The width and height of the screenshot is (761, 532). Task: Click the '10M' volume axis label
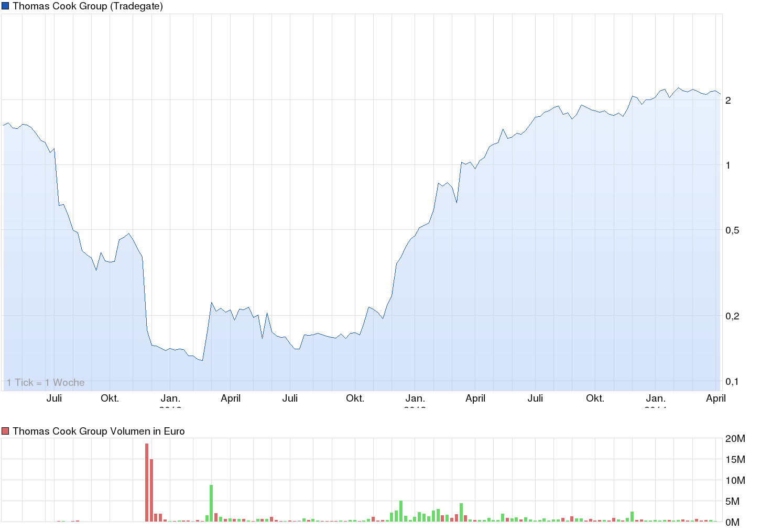735,481
